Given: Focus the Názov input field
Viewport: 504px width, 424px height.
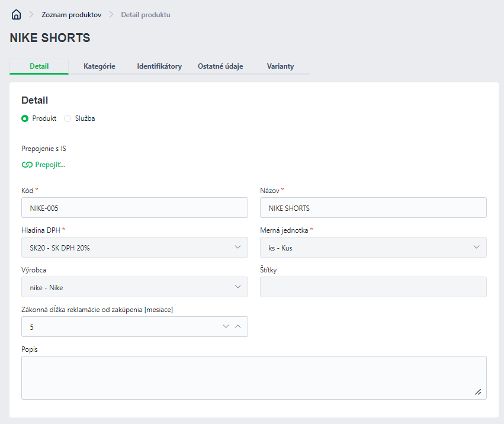Looking at the screenshot, I should tap(373, 208).
